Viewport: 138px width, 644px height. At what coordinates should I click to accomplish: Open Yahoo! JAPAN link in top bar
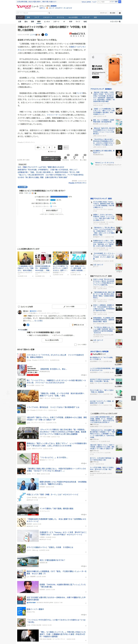pyautogui.click(x=86, y=2)
